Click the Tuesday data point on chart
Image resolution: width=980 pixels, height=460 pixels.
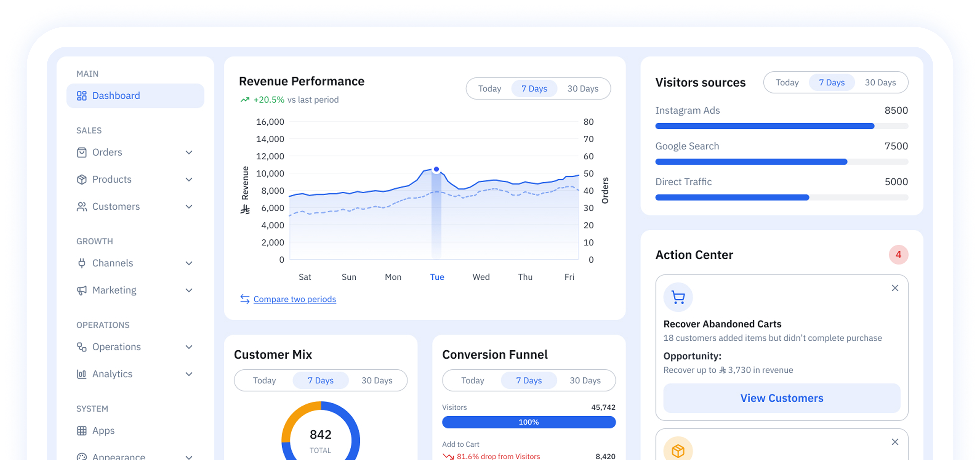pos(436,169)
